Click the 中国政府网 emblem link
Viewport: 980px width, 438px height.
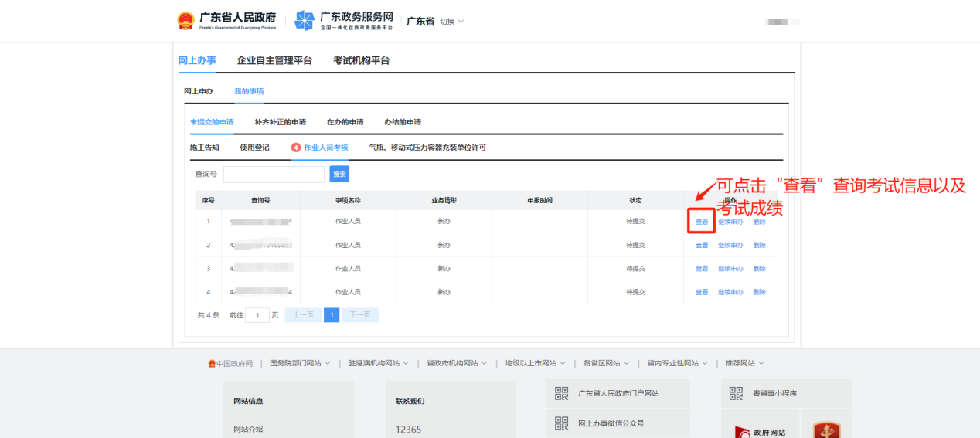(213, 363)
